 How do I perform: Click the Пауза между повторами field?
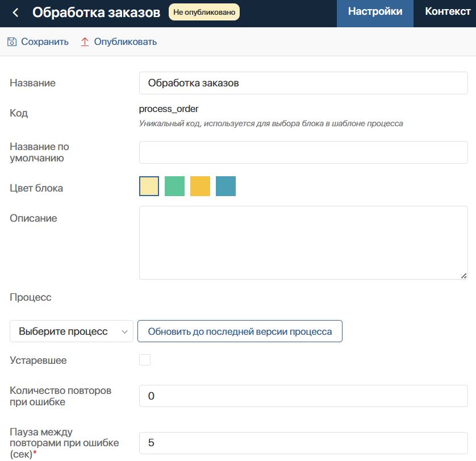coord(303,443)
